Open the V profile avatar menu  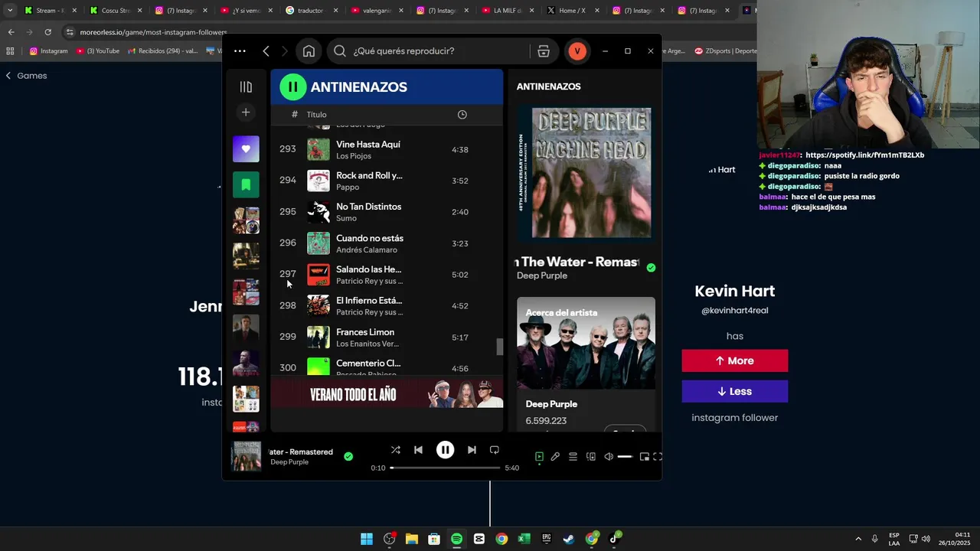[577, 51]
